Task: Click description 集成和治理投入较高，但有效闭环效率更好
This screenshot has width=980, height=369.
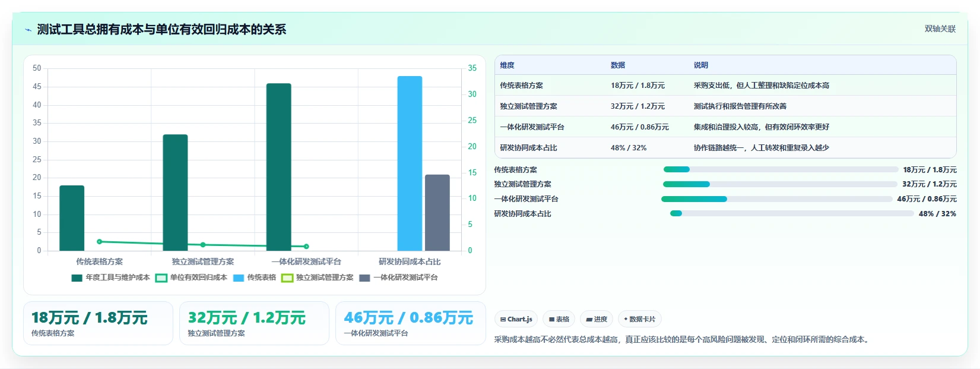Action: point(762,127)
